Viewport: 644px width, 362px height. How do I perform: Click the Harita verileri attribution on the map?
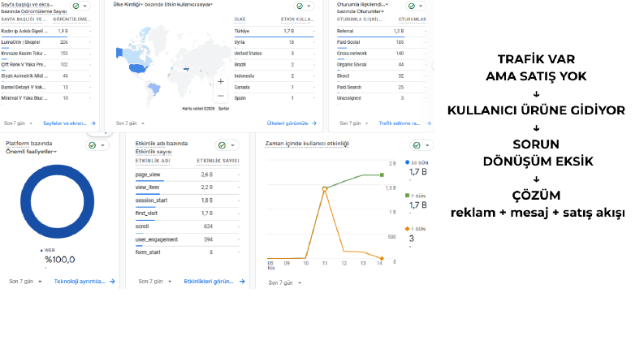[x=199, y=109]
